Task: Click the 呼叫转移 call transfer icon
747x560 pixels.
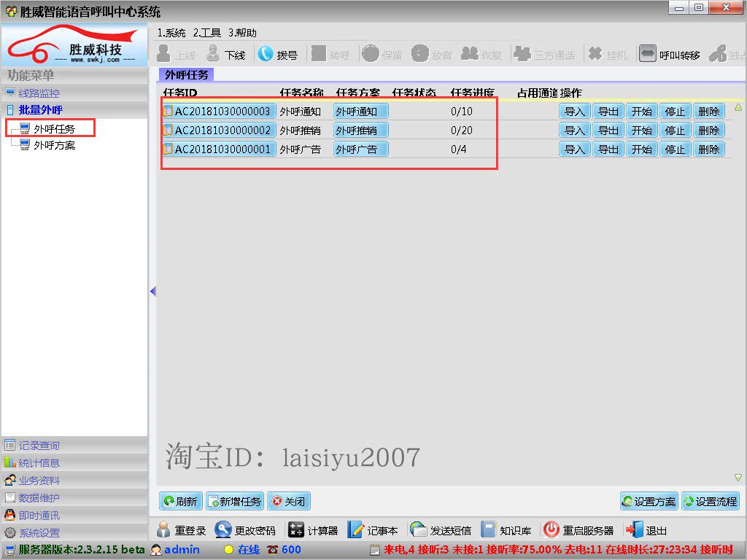Action: 648,54
